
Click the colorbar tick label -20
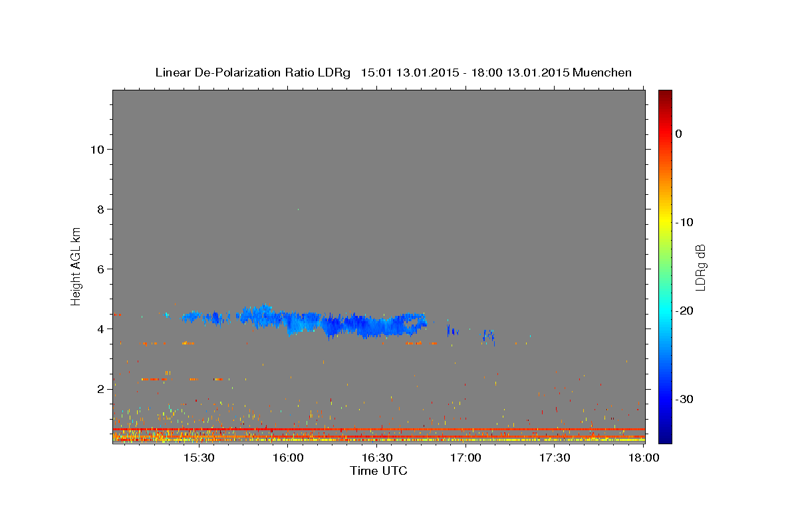[684, 311]
